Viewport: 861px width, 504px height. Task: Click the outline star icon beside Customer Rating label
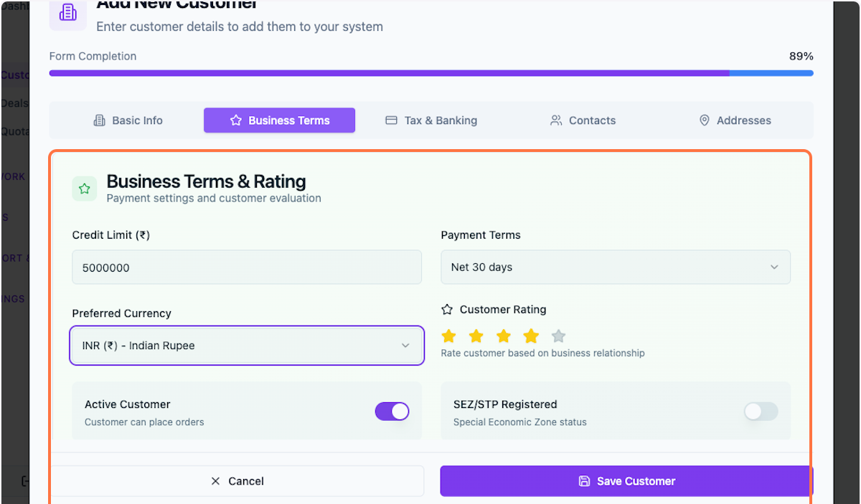click(x=447, y=310)
